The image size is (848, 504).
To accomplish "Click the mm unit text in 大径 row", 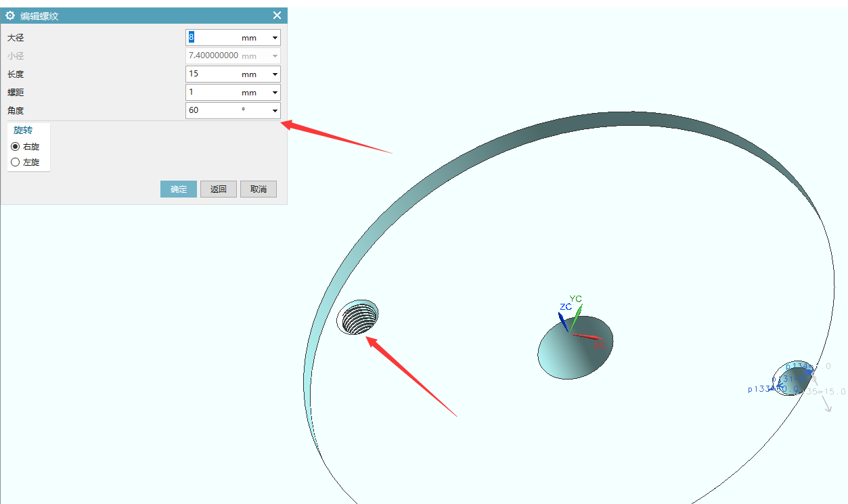I will (x=249, y=38).
